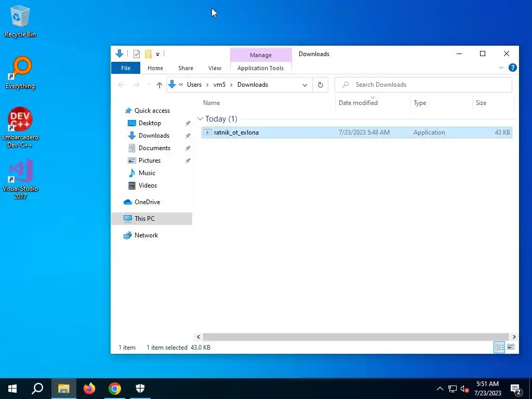
Task: Click the vm5 breadcrumb in address bar
Action: pos(219,85)
